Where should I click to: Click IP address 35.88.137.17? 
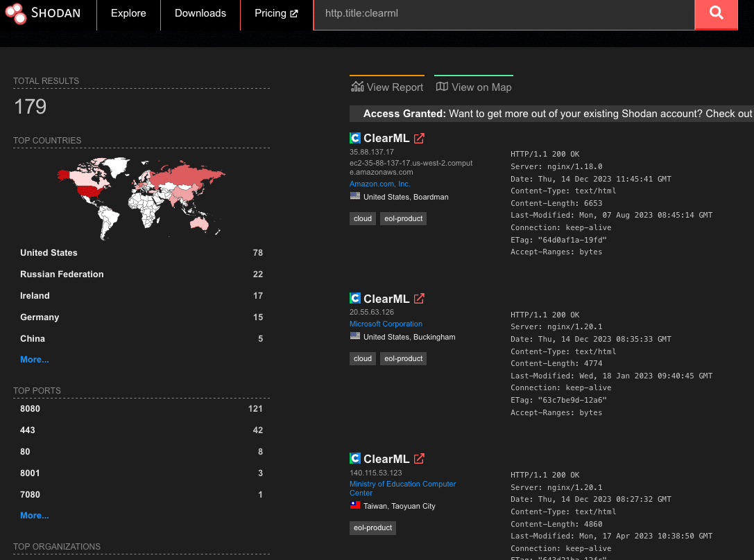click(372, 152)
